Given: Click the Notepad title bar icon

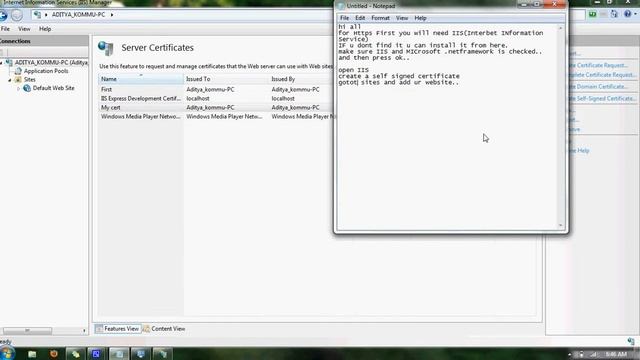Looking at the screenshot, I should point(341,6).
